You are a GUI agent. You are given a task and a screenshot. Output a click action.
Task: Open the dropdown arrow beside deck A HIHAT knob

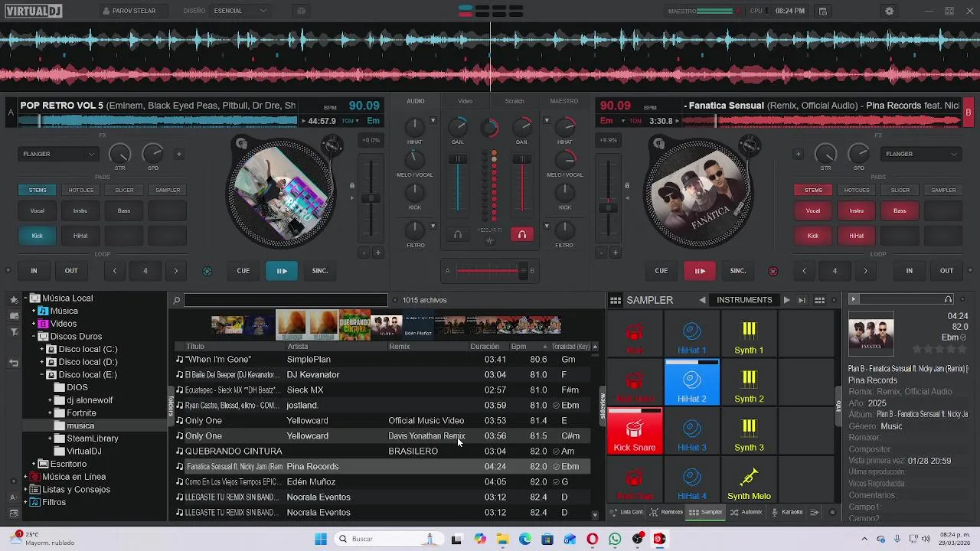(433, 121)
